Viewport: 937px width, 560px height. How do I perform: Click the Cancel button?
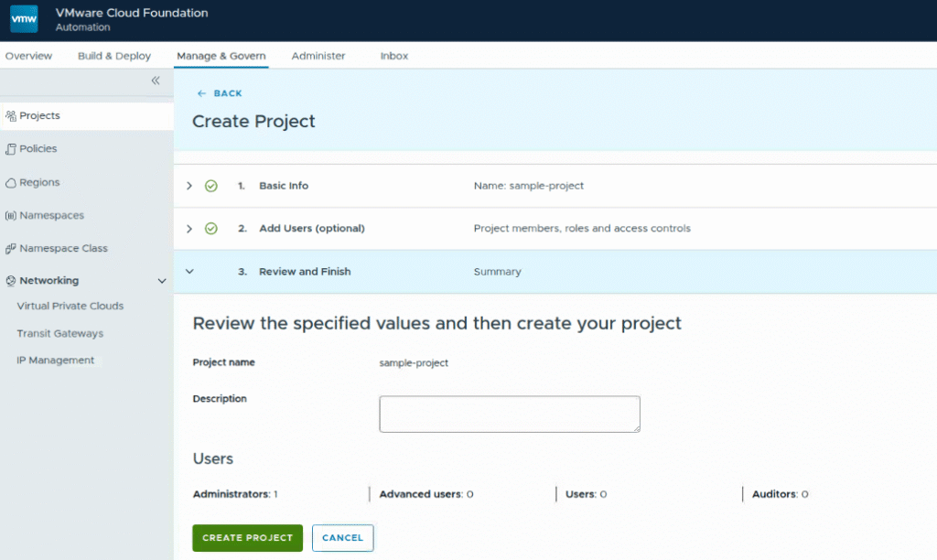(x=342, y=538)
